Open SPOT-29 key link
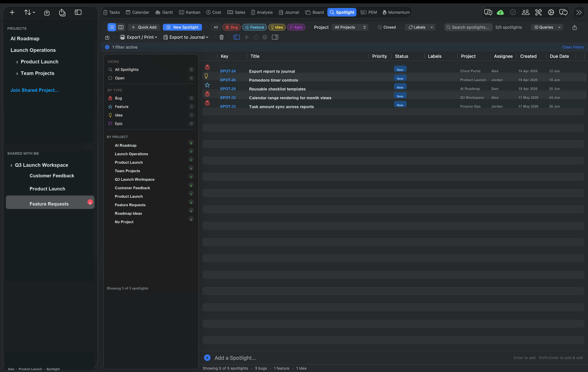Image resolution: width=588 pixels, height=372 pixels. 228,89
